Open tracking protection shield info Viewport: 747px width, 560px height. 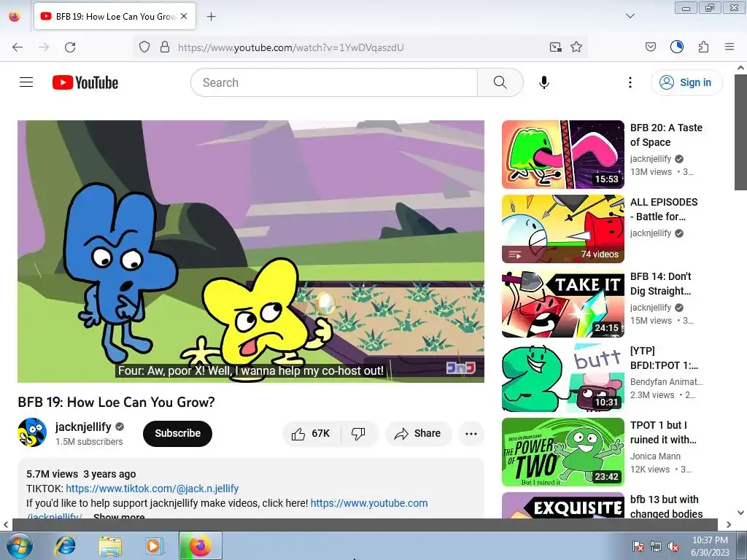(144, 47)
